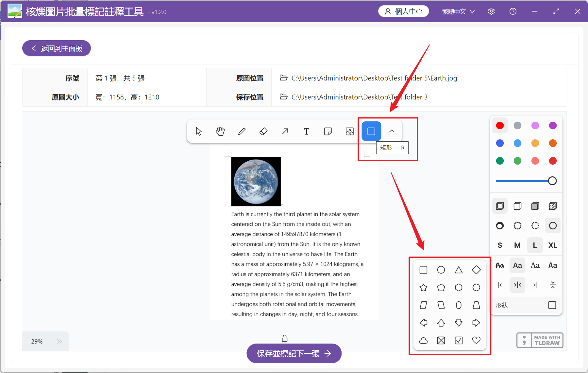This screenshot has height=373, width=588.
Task: Click 保存並標記下一張 button
Action: pyautogui.click(x=294, y=353)
